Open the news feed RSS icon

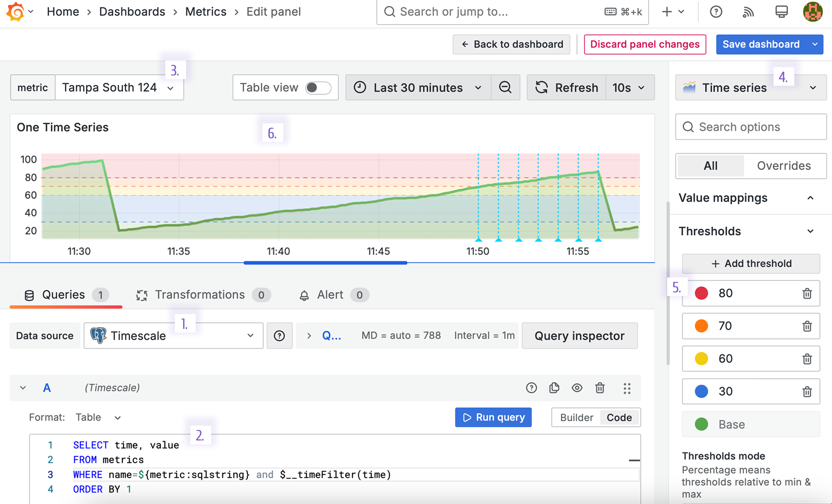[748, 12]
